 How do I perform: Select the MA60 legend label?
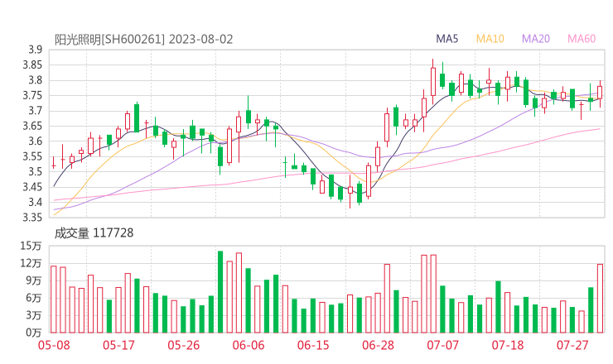pos(582,39)
